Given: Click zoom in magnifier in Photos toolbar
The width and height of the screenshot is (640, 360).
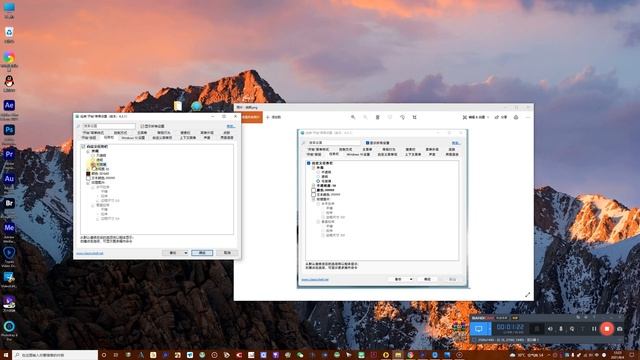Looking at the screenshot, I should pos(353,117).
